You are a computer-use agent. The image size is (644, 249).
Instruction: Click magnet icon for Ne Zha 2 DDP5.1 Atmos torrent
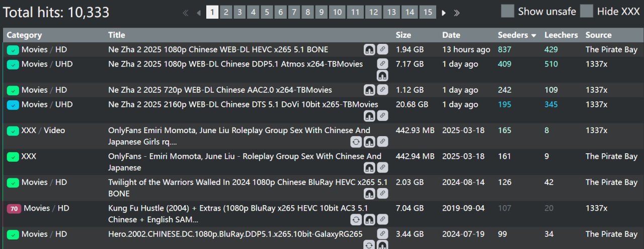(x=383, y=76)
